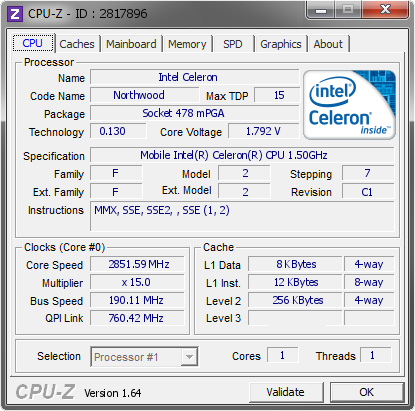Click the OK button
Viewport: 415px width, 411px height.
click(x=367, y=392)
